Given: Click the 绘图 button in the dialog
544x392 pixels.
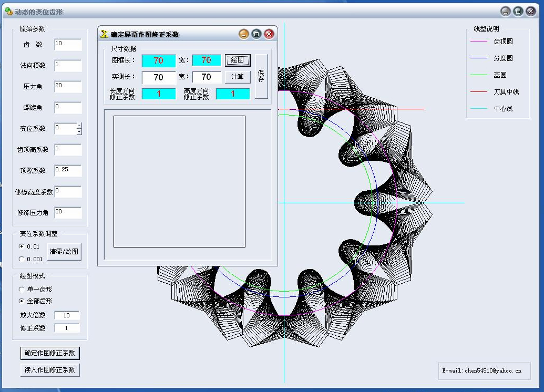Looking at the screenshot, I should pyautogui.click(x=238, y=60).
